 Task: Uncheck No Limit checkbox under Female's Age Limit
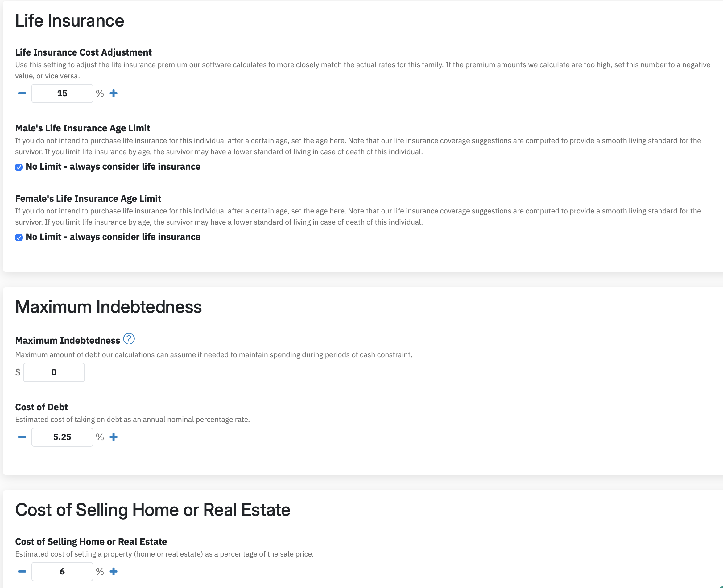coord(19,238)
